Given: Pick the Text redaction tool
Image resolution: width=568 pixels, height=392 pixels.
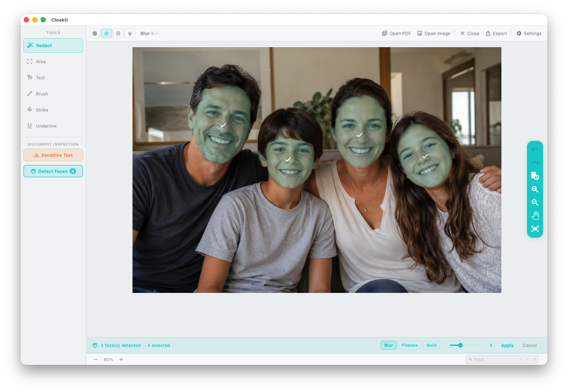Looking at the screenshot, I should coord(53,78).
